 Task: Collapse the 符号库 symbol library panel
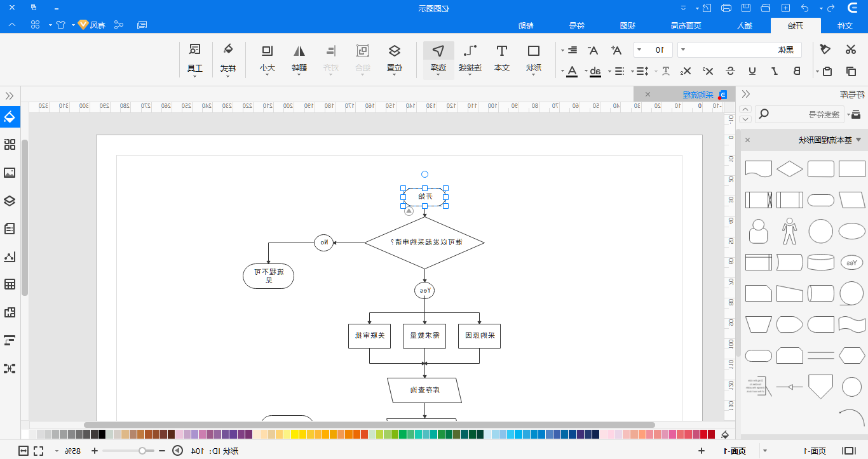[x=746, y=94]
